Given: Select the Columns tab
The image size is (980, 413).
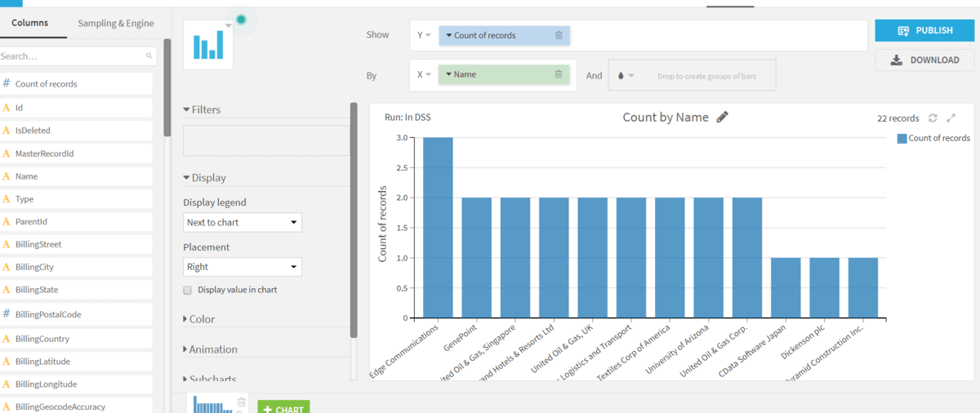Looking at the screenshot, I should pyautogui.click(x=29, y=23).
